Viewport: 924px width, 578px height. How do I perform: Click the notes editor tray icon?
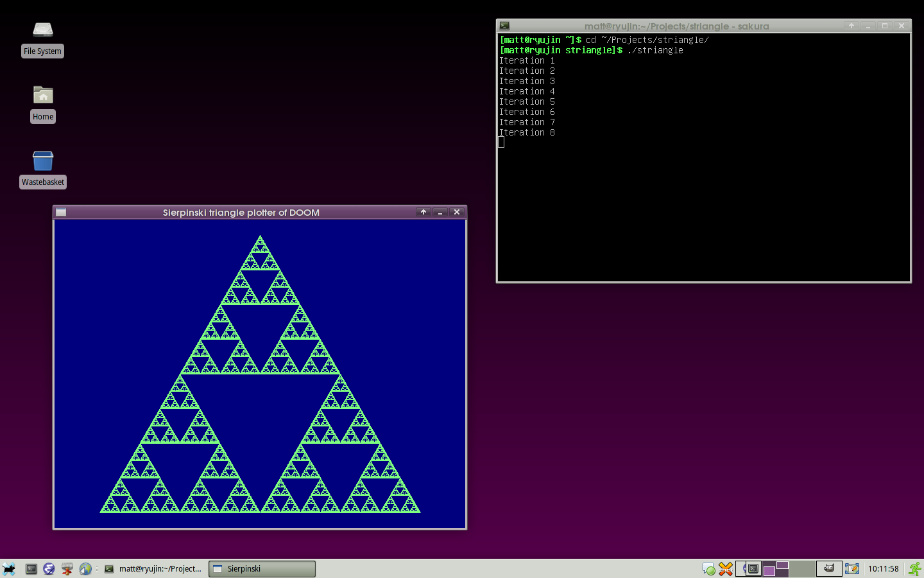(851, 569)
